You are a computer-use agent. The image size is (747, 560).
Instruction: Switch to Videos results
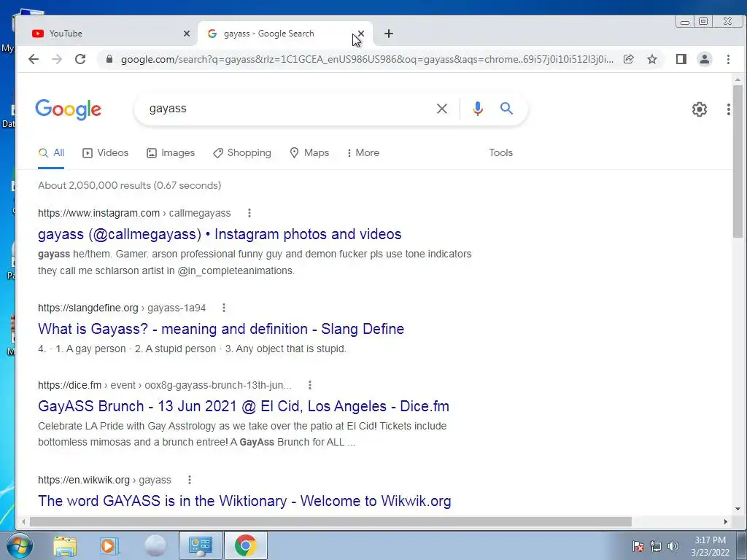(x=105, y=152)
